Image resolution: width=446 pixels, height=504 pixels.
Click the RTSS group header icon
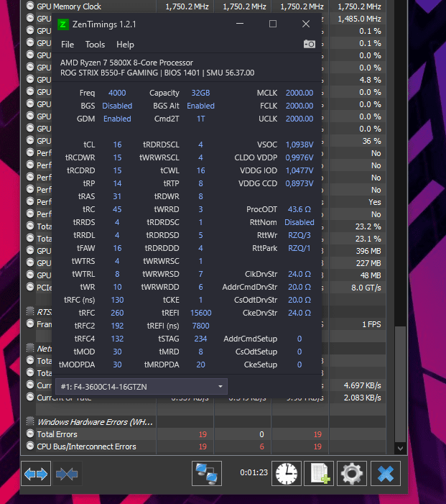click(30, 311)
